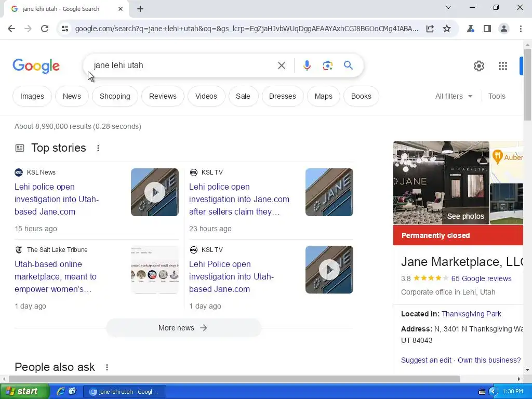Click the scroll right arrow at the bottom
This screenshot has height=399, width=532.
pyautogui.click(x=518, y=379)
